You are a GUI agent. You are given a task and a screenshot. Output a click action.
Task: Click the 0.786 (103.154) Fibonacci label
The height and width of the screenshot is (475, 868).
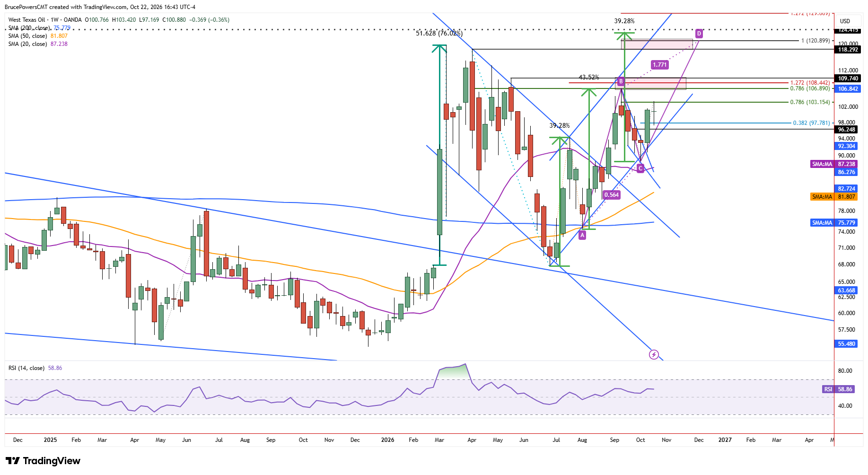click(x=810, y=102)
